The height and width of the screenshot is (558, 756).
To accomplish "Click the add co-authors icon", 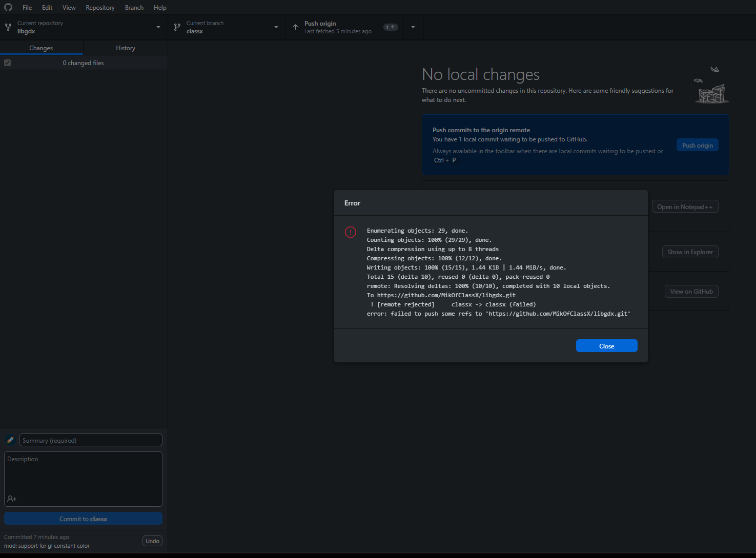I will (12, 499).
